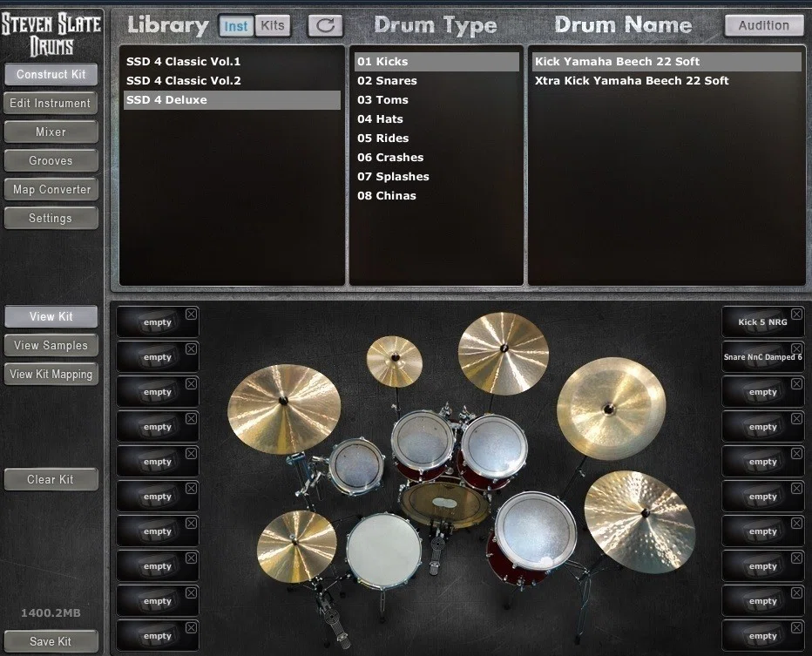Screen dimensions: 812x656
Task: Select Kick Yamaha Beech 22 Soft
Action: (x=667, y=62)
